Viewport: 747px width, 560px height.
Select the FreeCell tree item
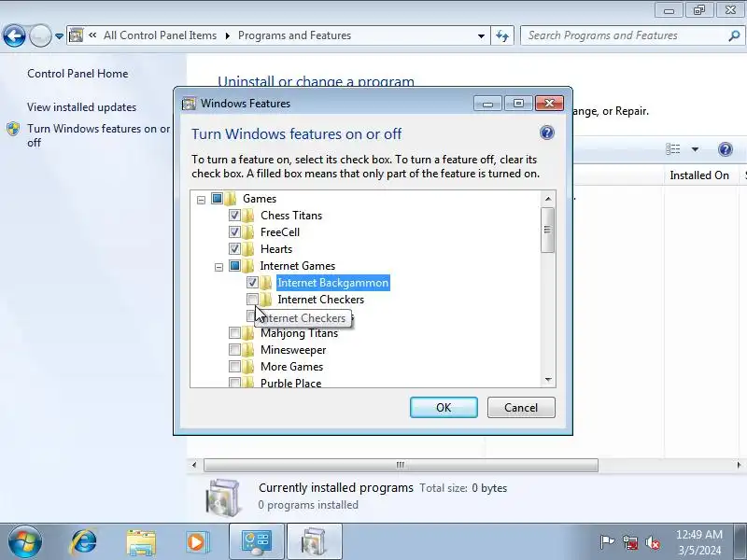click(x=280, y=231)
